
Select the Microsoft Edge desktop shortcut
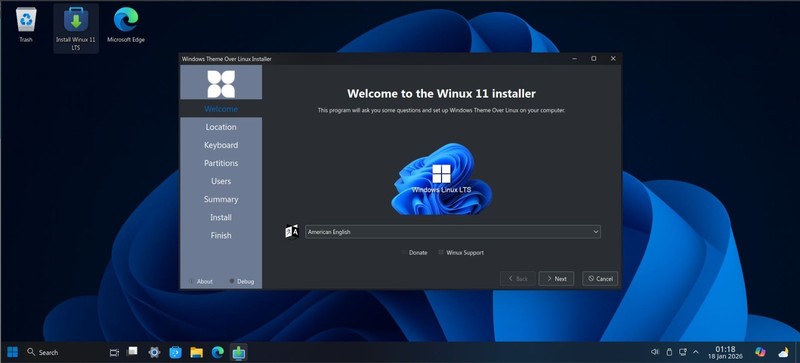point(126,25)
